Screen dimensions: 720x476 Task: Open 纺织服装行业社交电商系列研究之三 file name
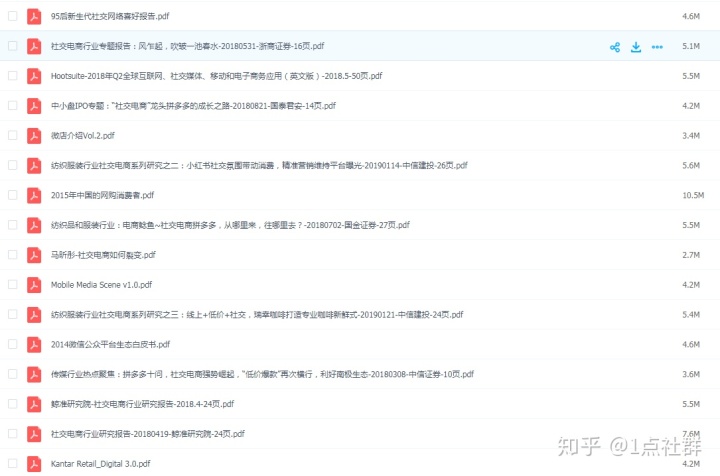pyautogui.click(x=257, y=314)
